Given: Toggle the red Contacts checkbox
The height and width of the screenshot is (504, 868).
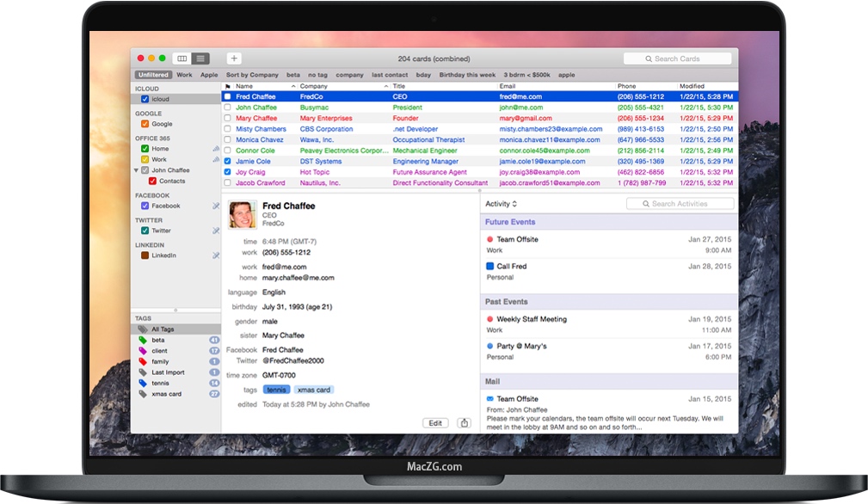Looking at the screenshot, I should click(x=153, y=181).
